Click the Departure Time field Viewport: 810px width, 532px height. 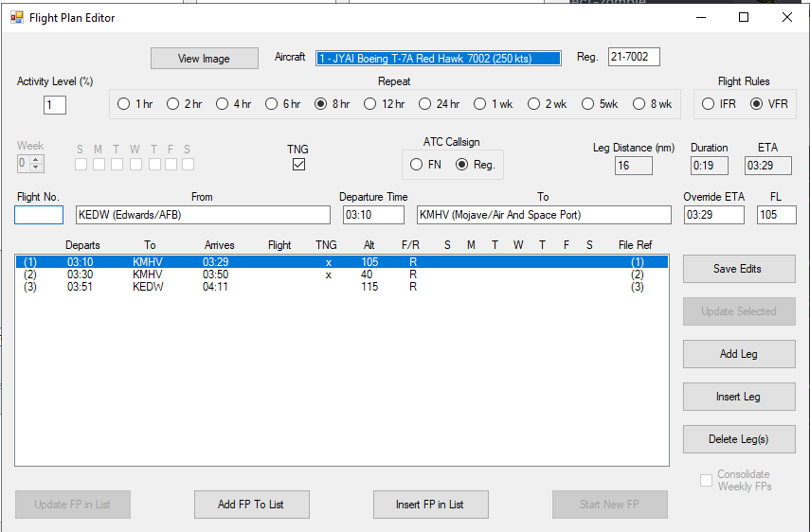click(373, 215)
